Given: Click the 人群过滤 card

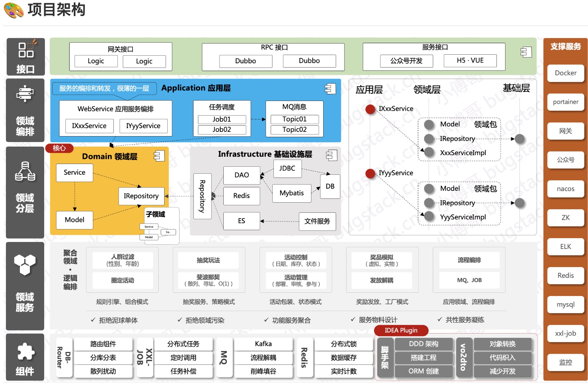Looking at the screenshot, I should [123, 260].
